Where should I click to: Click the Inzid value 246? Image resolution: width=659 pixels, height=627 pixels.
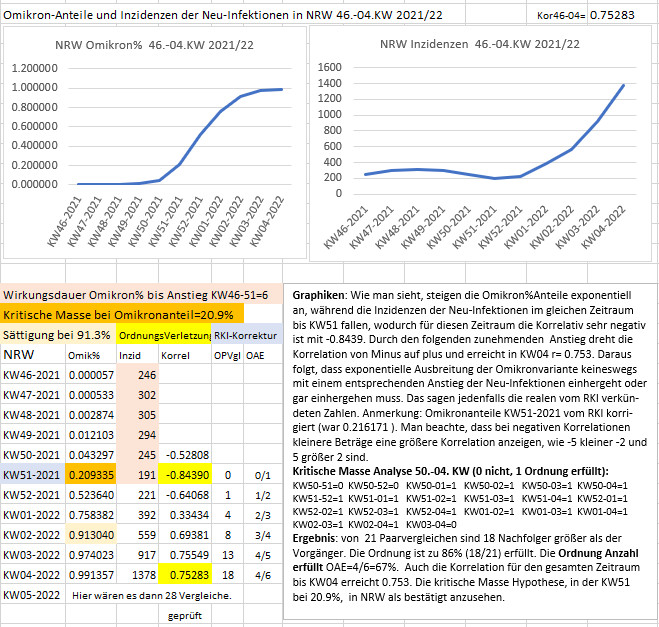137,375
